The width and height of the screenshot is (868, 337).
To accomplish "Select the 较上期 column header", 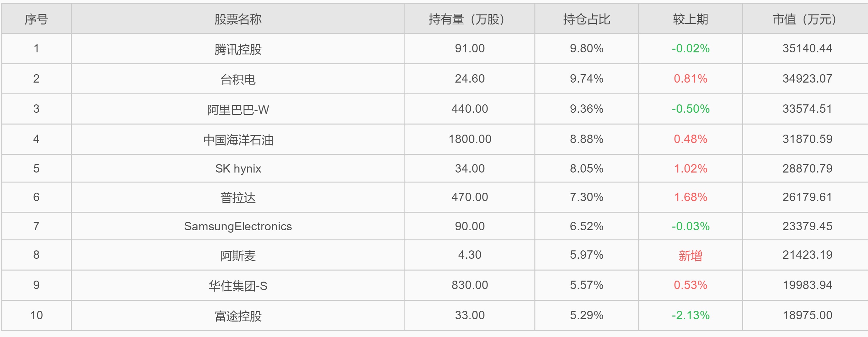I will click(690, 19).
